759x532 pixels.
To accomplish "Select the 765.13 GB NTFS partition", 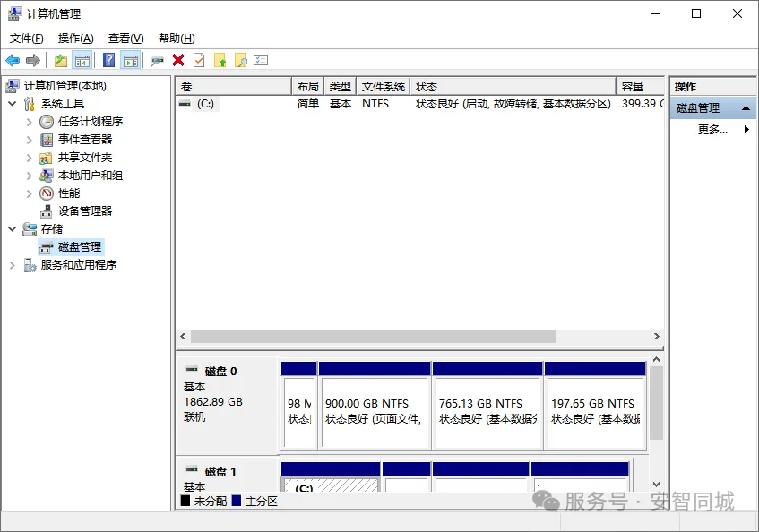I will click(x=487, y=406).
